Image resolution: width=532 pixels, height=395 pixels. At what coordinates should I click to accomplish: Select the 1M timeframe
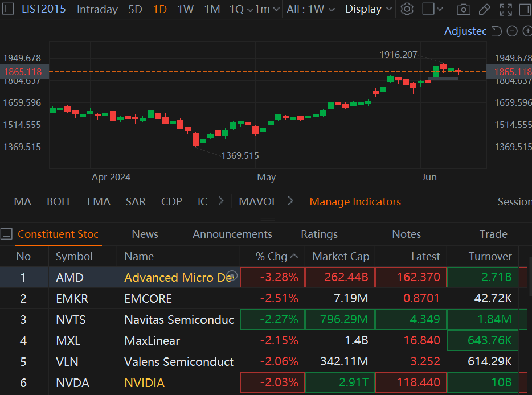212,9
